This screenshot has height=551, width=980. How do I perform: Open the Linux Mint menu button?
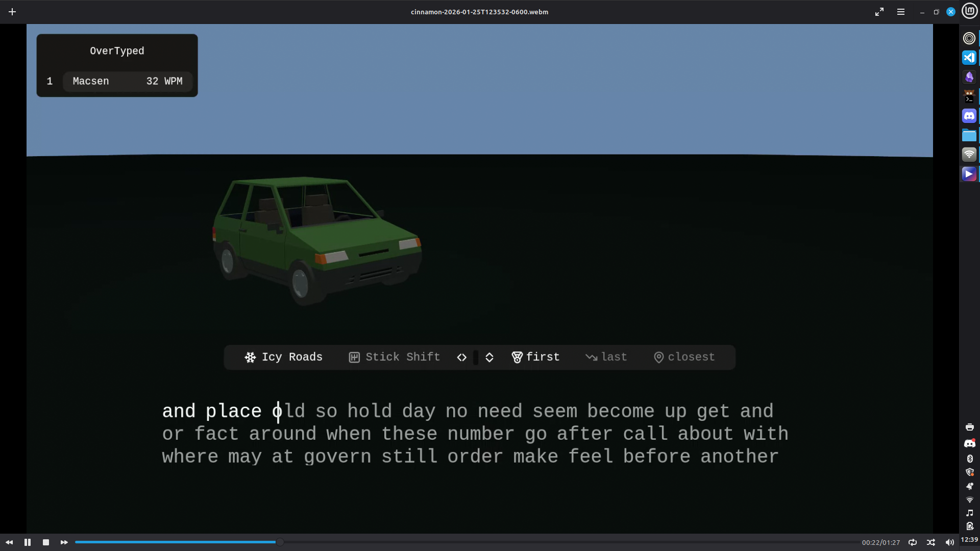click(x=969, y=11)
